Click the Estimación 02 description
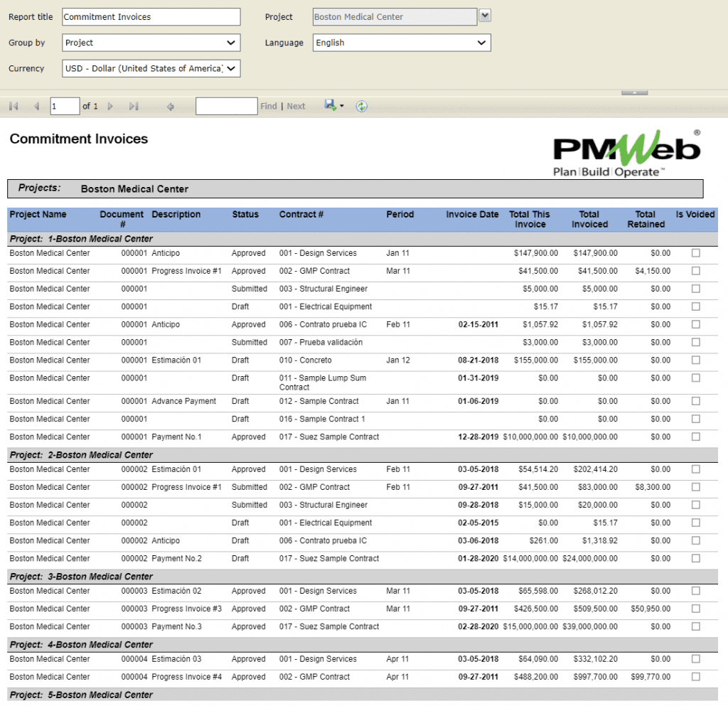Screen dimensions: 728x706 (x=176, y=591)
